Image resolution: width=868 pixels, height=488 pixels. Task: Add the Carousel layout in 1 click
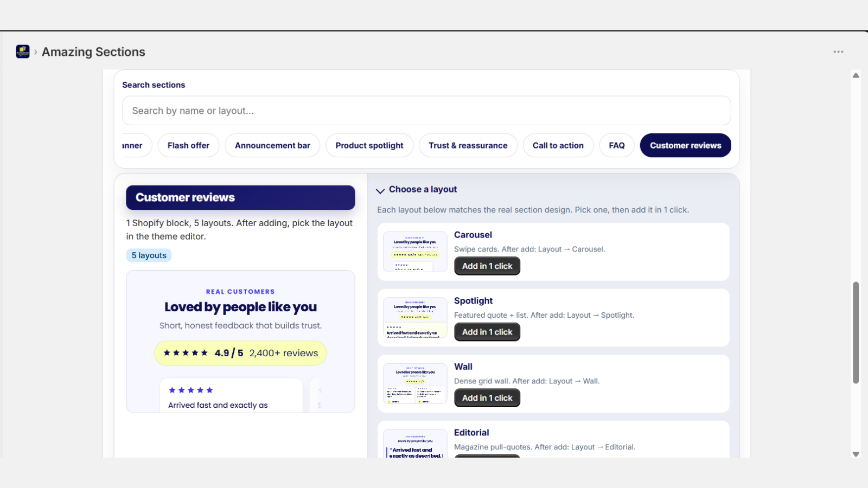(487, 266)
